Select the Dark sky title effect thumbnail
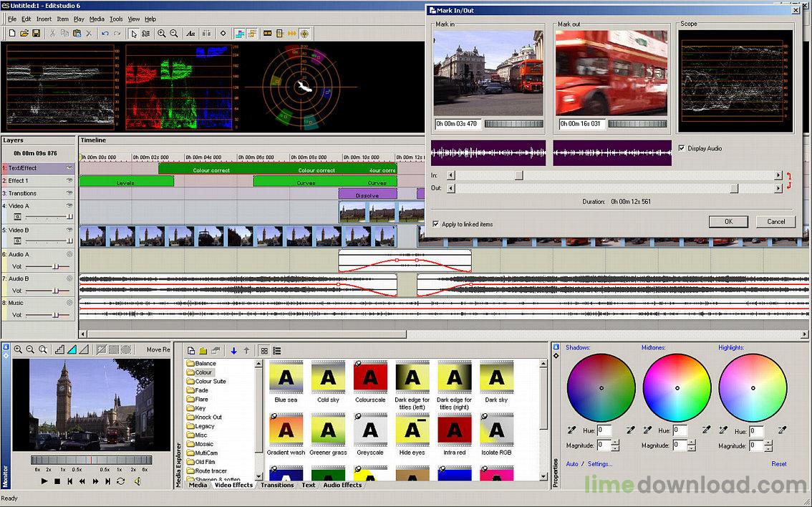The width and height of the screenshot is (812, 507). [x=496, y=377]
